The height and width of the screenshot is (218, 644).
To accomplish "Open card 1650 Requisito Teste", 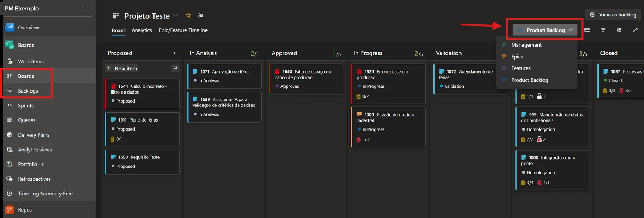I will click(x=142, y=162).
